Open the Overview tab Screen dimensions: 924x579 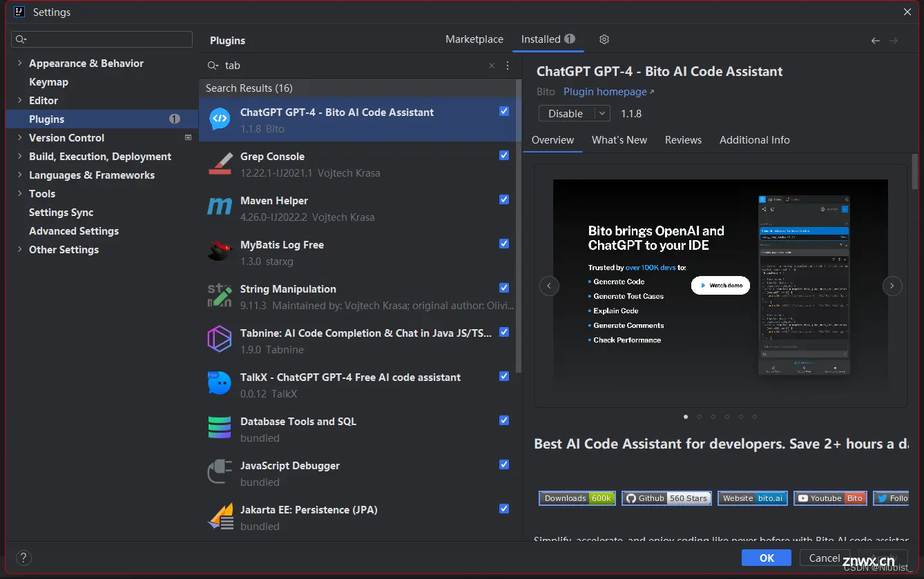pyautogui.click(x=552, y=139)
